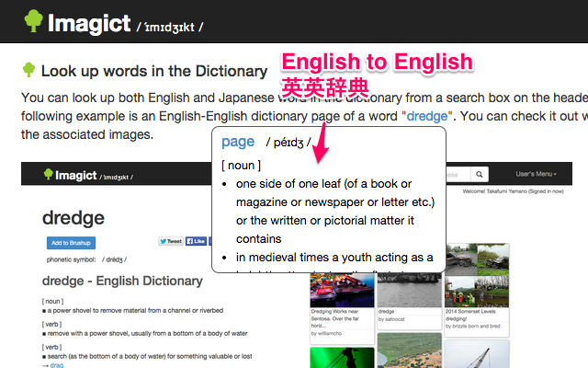Click the "dredge - English Dictionary" heading
The width and height of the screenshot is (588, 368).
122,281
